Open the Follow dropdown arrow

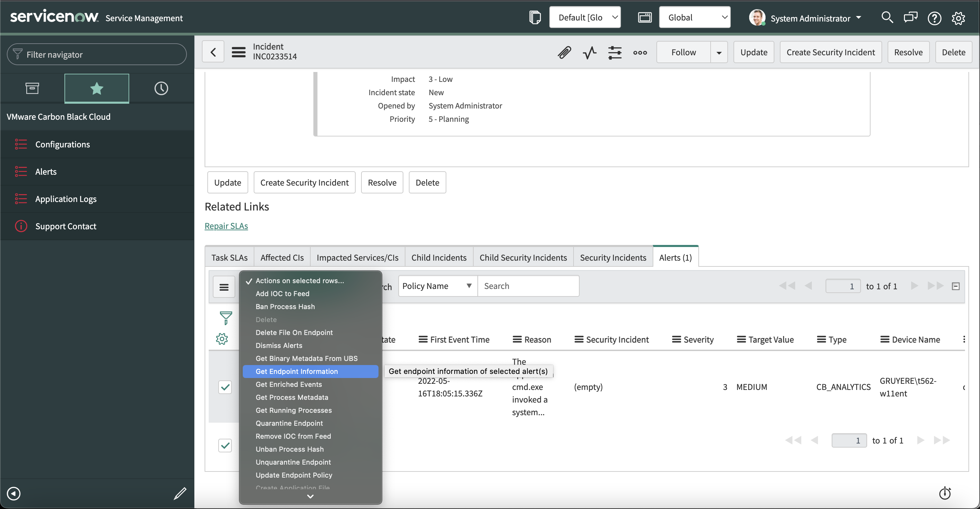[x=719, y=52]
